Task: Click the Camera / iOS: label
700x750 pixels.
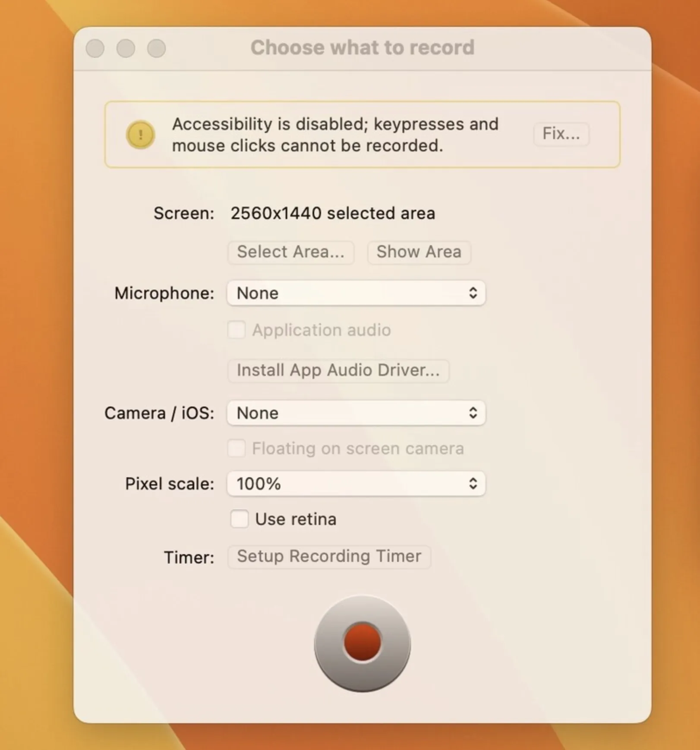Action: (159, 413)
